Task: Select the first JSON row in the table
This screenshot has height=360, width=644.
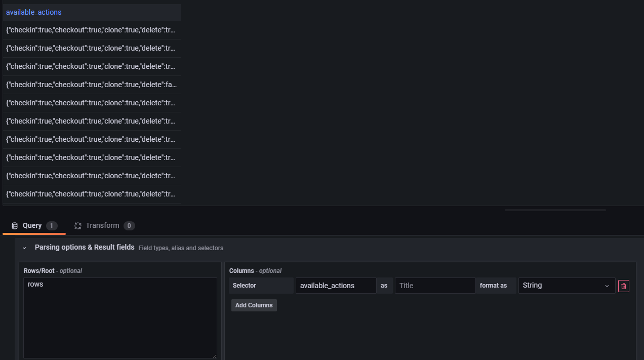Action: 91,30
